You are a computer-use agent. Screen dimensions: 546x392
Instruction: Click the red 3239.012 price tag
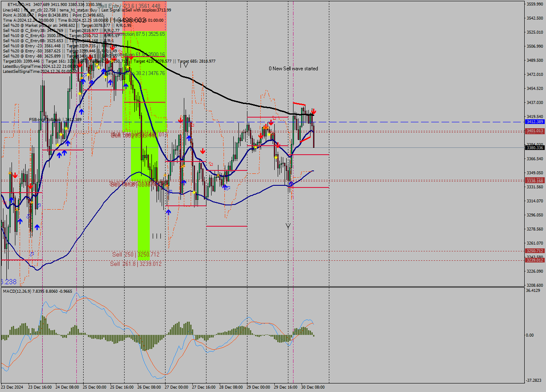pyautogui.click(x=534, y=260)
